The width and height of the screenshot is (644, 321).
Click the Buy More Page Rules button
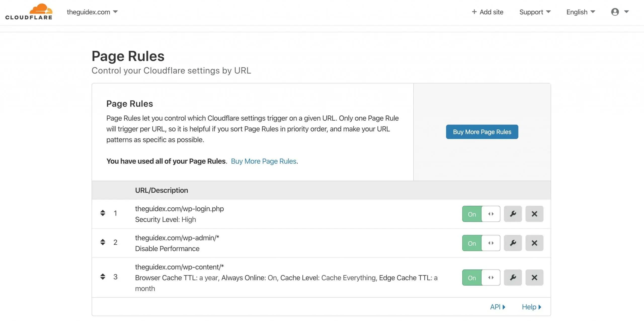click(x=482, y=132)
